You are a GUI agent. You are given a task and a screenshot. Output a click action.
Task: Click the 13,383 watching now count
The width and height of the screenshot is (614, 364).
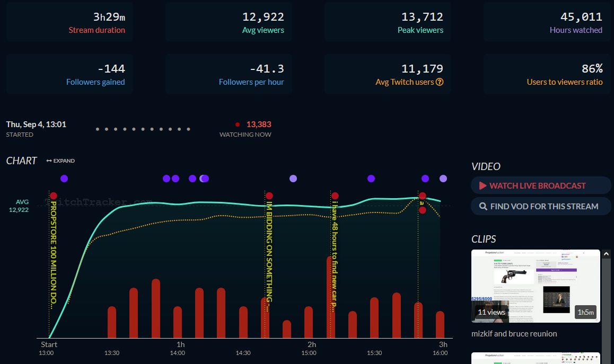click(259, 125)
